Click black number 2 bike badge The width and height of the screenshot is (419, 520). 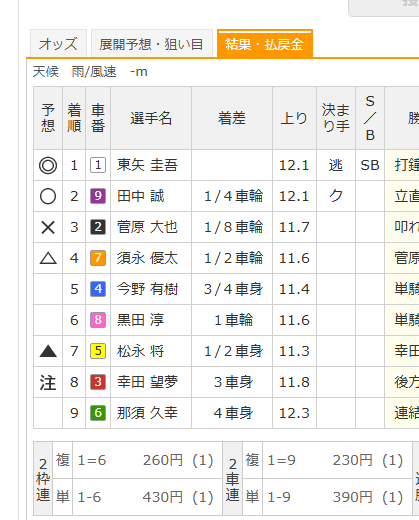click(x=98, y=227)
